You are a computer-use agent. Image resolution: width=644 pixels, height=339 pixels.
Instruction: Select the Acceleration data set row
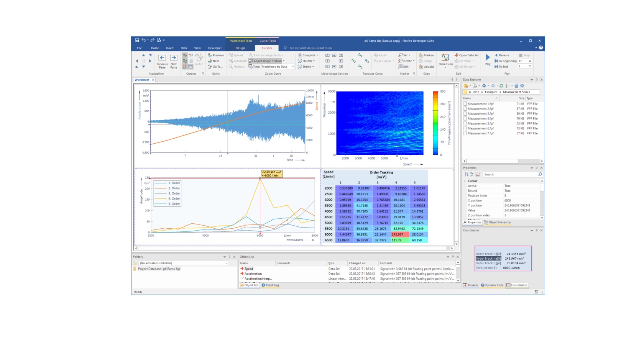[x=253, y=273]
